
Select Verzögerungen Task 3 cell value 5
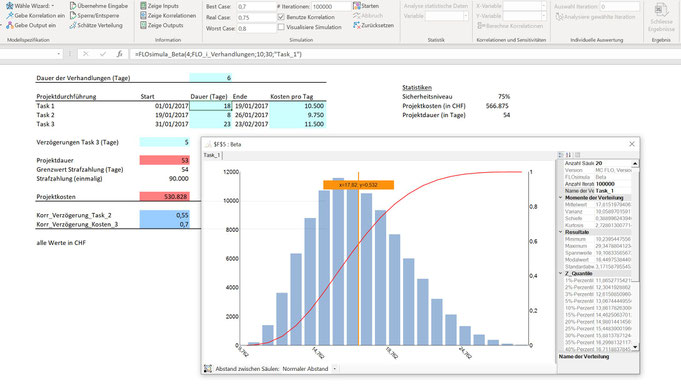tap(165, 142)
